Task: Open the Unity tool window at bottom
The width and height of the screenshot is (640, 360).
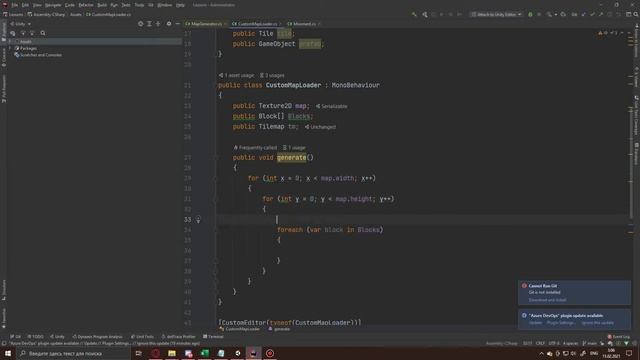Action: click(57, 337)
